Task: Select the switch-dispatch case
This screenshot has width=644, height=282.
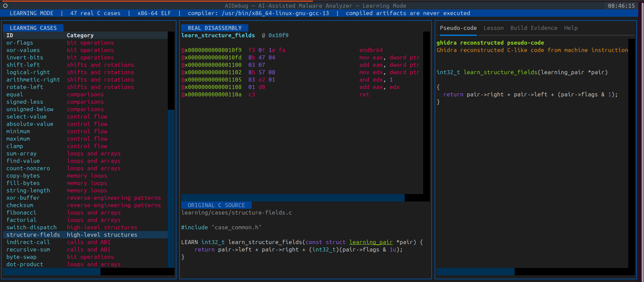Action: tap(85, 227)
